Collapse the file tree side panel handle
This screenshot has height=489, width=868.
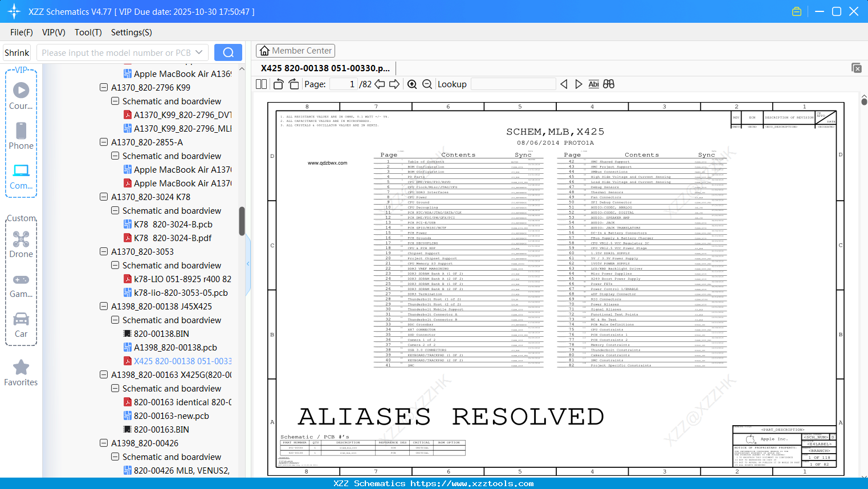[248, 263]
